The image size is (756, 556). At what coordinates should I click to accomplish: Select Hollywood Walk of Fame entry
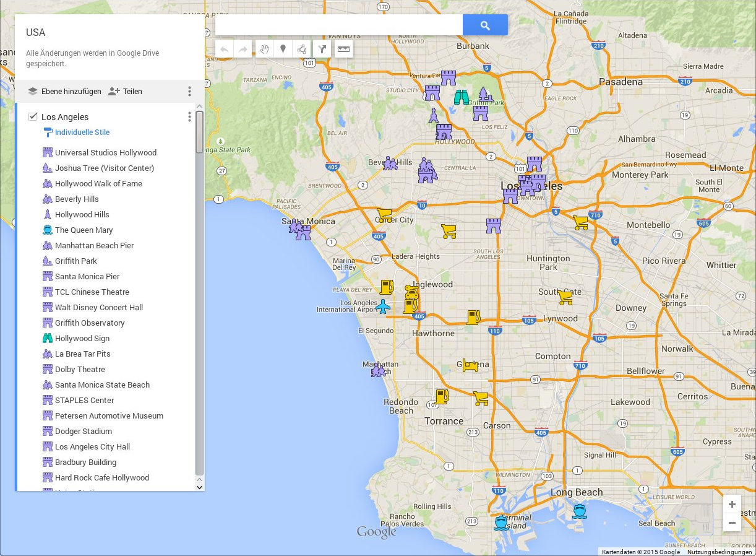[x=98, y=183]
